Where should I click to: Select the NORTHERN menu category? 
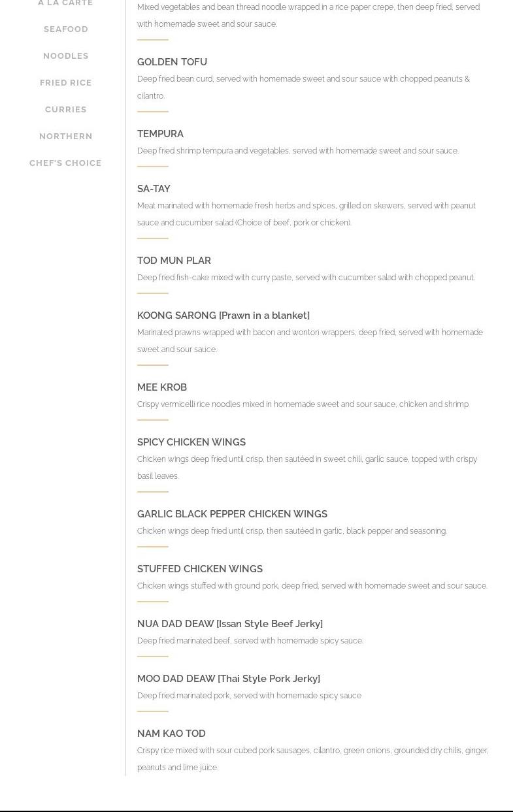65,137
